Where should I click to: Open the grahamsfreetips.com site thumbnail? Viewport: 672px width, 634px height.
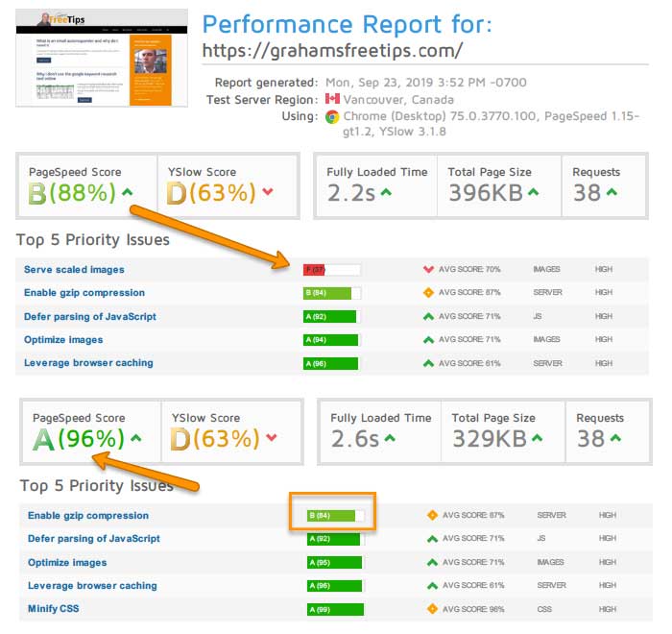pyautogui.click(x=102, y=58)
